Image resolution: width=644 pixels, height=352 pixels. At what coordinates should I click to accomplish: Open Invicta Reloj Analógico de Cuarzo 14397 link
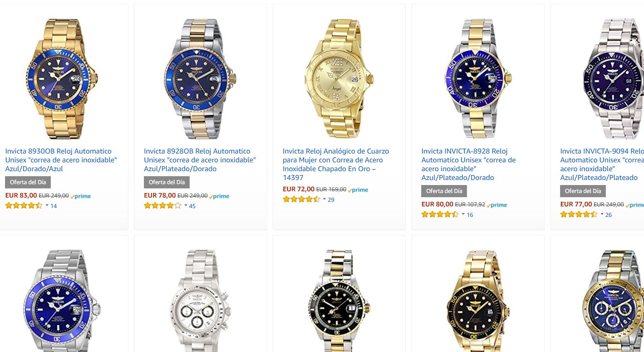(x=336, y=164)
